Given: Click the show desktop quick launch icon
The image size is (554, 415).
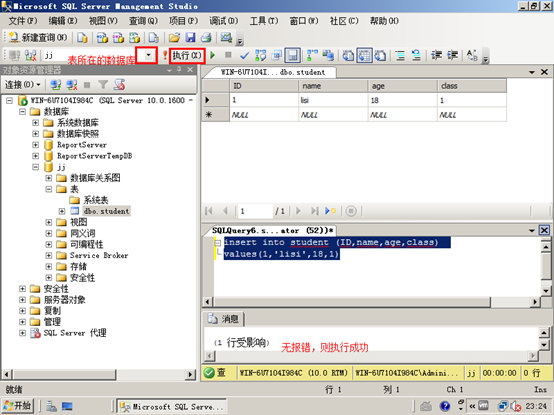Looking at the screenshot, I should tap(67, 407).
